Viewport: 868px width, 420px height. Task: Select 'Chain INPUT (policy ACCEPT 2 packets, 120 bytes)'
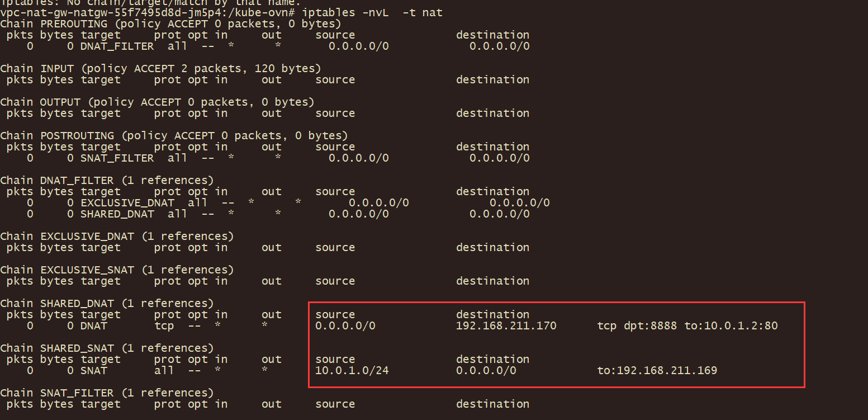160,68
